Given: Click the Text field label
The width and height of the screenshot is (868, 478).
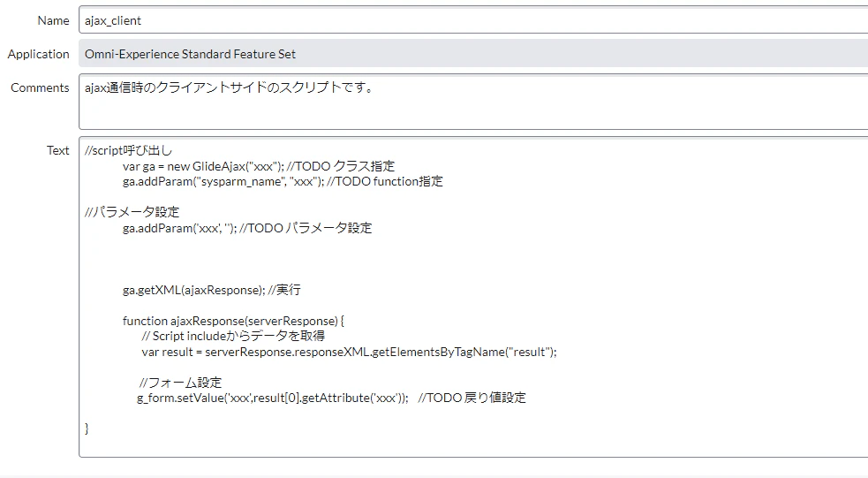Looking at the screenshot, I should point(57,150).
